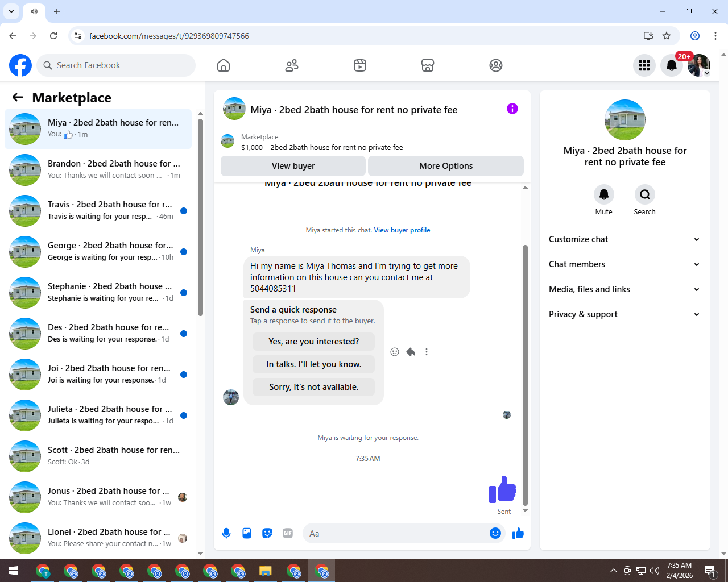Open the Windows Start menu
728x582 pixels.
14,571
